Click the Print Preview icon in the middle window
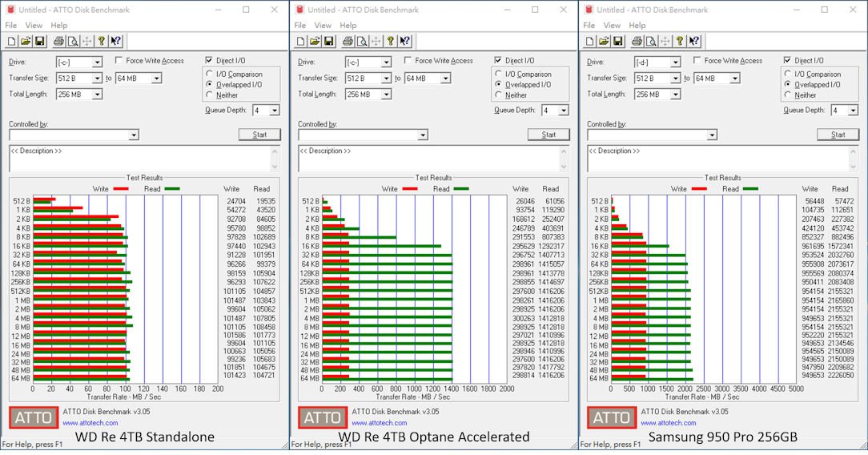 361,41
